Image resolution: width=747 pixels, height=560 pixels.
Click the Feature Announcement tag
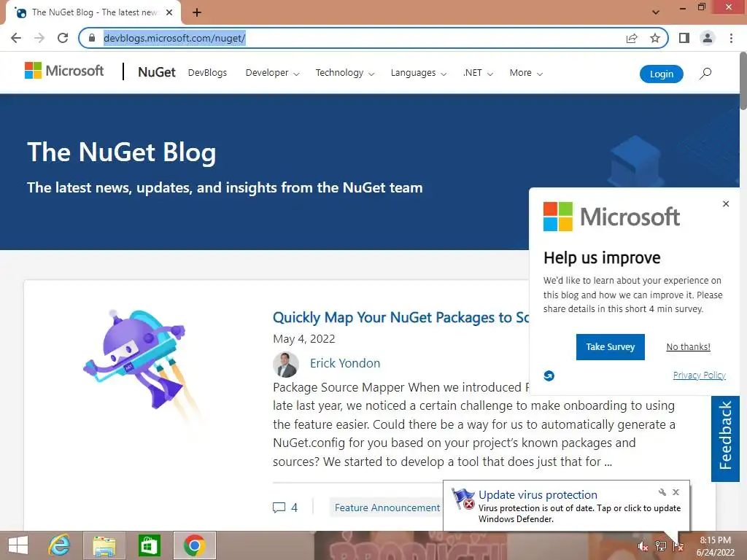[x=387, y=507]
